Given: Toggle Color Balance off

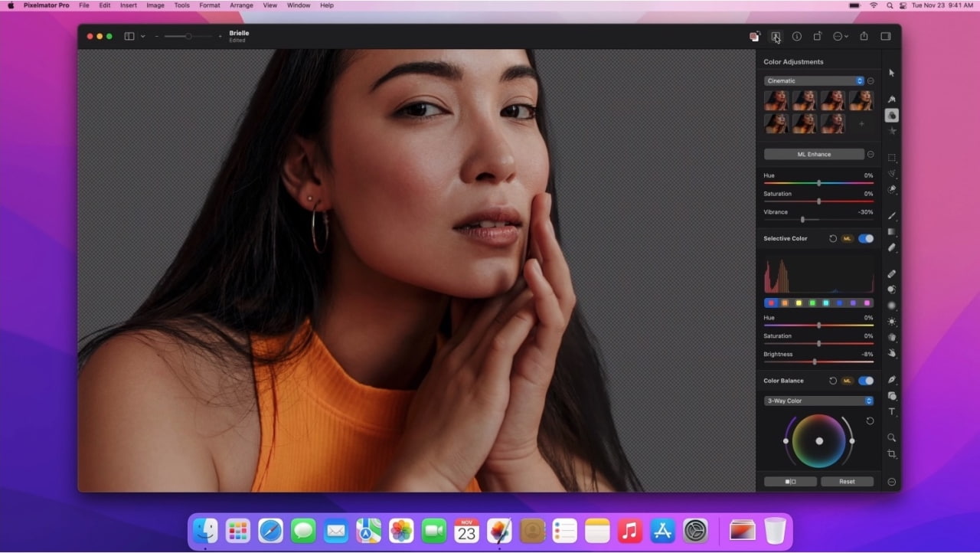Looking at the screenshot, I should (867, 381).
